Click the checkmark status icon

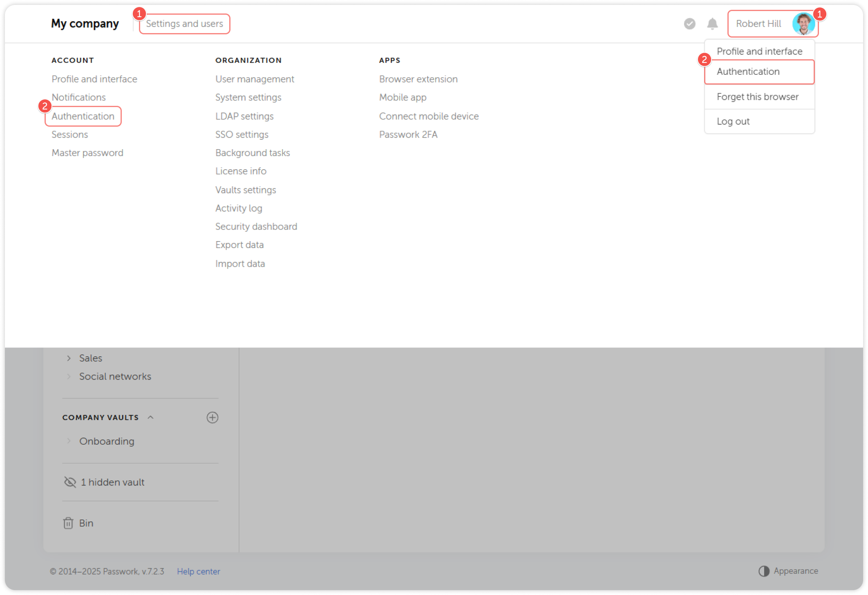689,24
